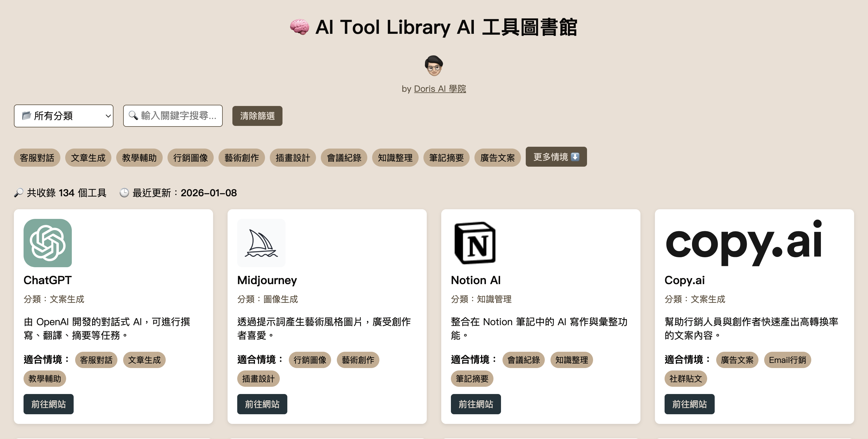Toggle the 行銷圖像 filter chip in top row
The height and width of the screenshot is (439, 868).
point(190,158)
